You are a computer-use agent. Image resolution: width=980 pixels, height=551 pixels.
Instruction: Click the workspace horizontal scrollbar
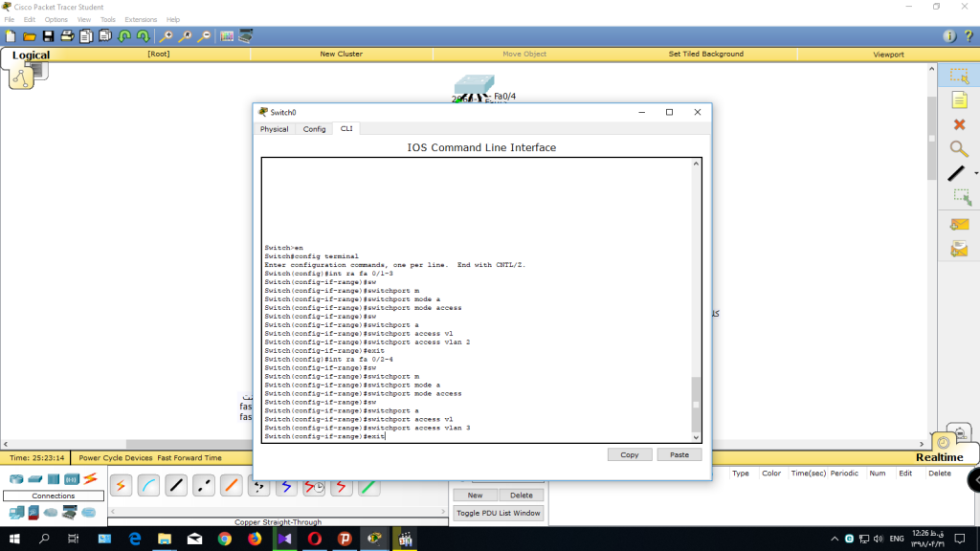click(462, 444)
